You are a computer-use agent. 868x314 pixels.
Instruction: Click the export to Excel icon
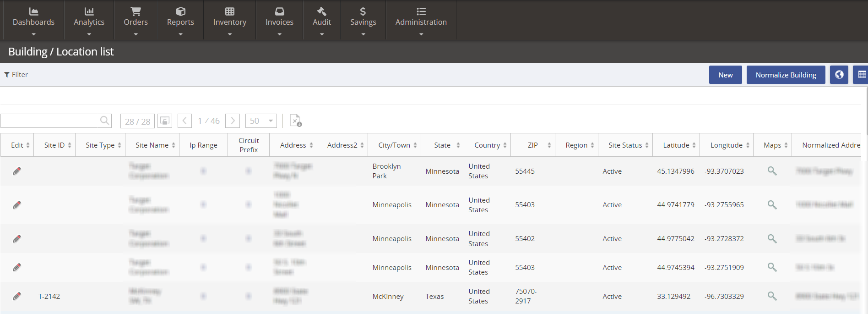[296, 121]
